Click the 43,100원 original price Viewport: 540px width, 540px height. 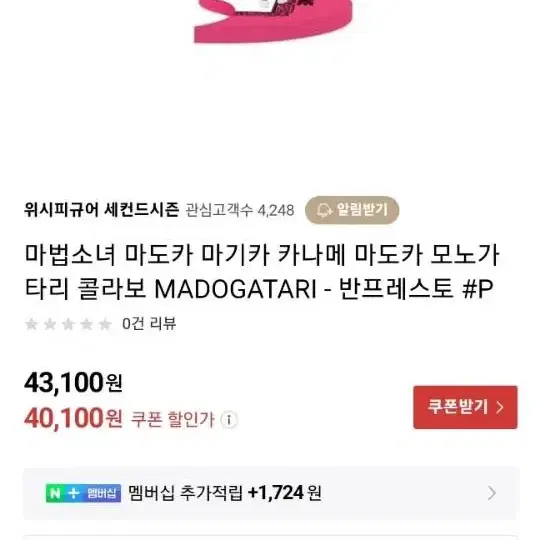point(73,383)
